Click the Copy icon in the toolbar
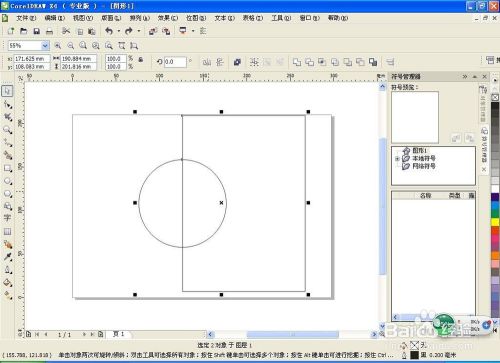The width and height of the screenshot is (500, 363). pyautogui.click(x=80, y=32)
